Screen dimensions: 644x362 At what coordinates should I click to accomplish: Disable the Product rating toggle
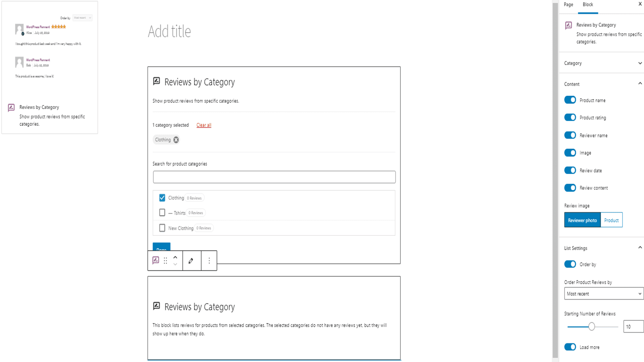point(570,117)
